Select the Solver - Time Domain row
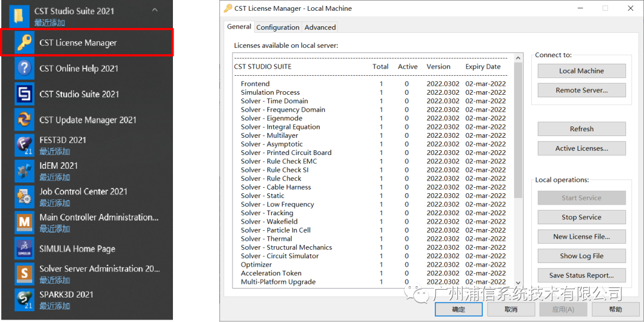 pyautogui.click(x=373, y=101)
